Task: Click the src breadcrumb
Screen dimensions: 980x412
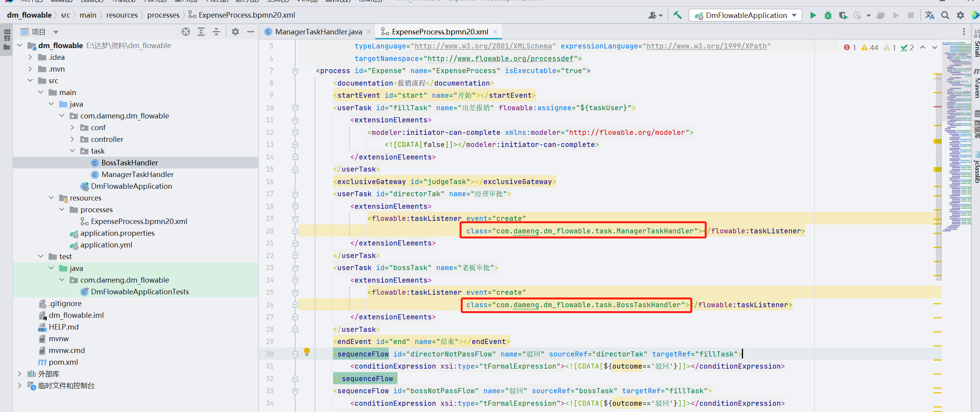Action: point(66,15)
